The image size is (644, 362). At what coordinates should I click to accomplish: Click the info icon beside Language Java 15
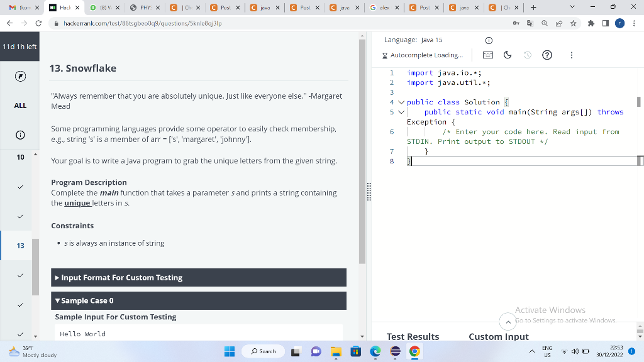[489, 40]
